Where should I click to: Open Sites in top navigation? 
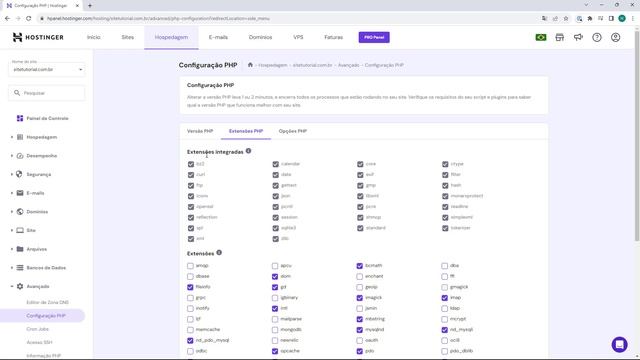coord(128,37)
